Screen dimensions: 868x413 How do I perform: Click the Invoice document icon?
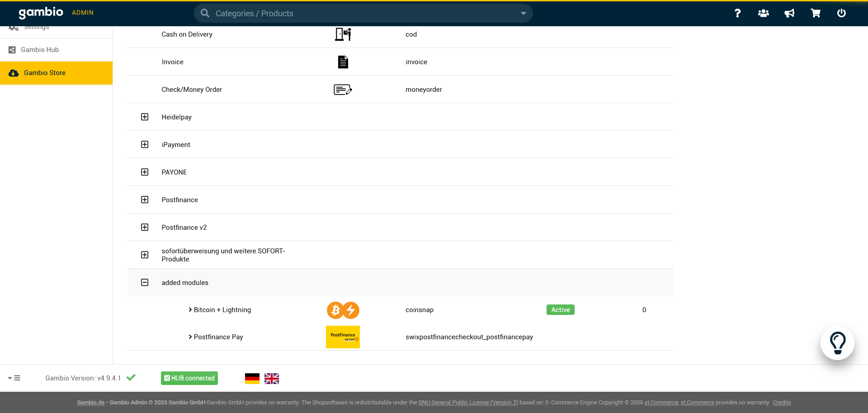point(343,62)
